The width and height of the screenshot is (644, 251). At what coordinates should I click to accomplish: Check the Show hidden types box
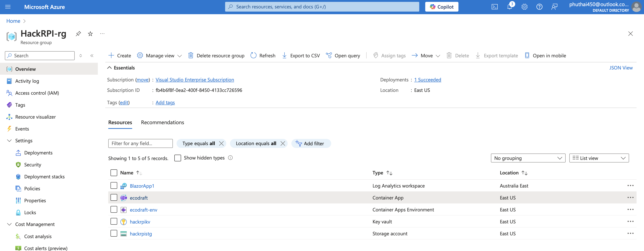point(178,158)
